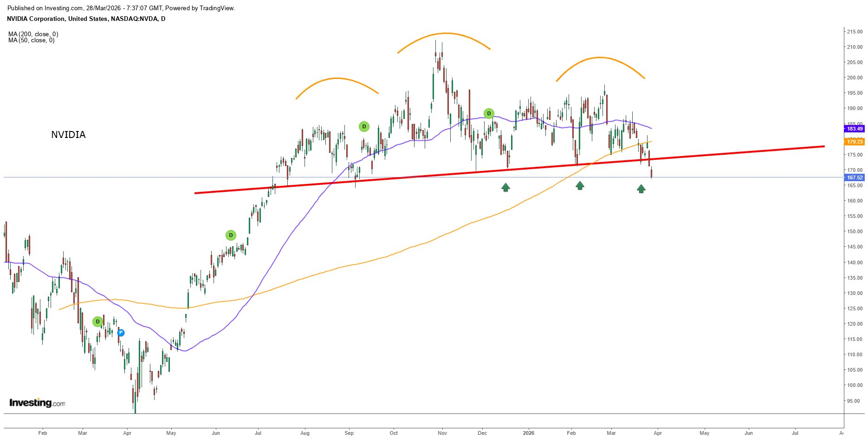Select the 179.23 orange price label
This screenshot has height=439, width=868.
click(x=854, y=142)
